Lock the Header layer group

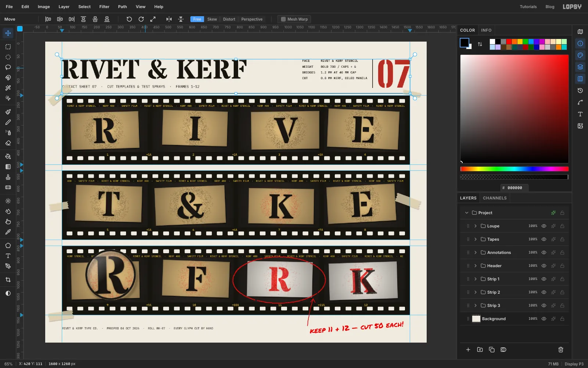562,266
